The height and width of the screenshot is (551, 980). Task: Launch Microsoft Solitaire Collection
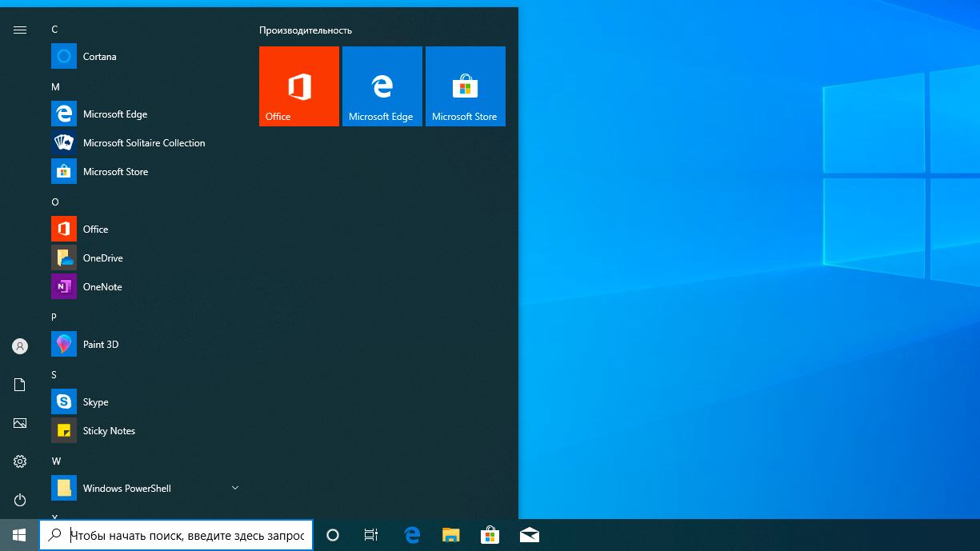click(143, 143)
